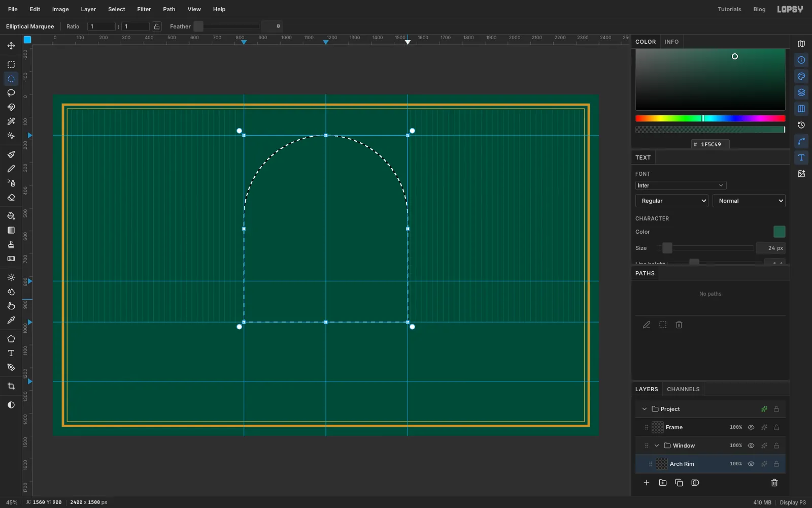Switch to the Channels tab
Screen dimensions: 812x508
(683, 389)
